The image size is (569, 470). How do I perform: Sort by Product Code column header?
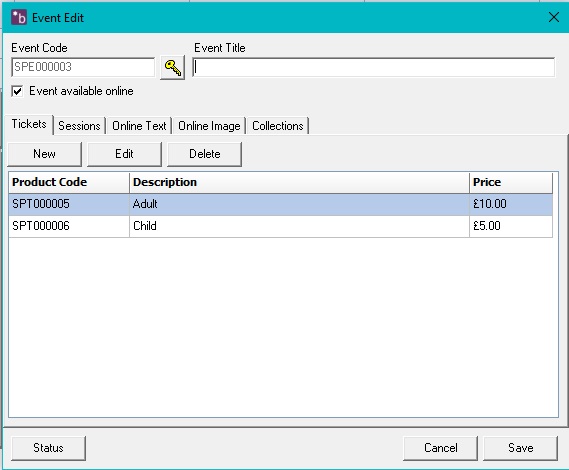69,182
